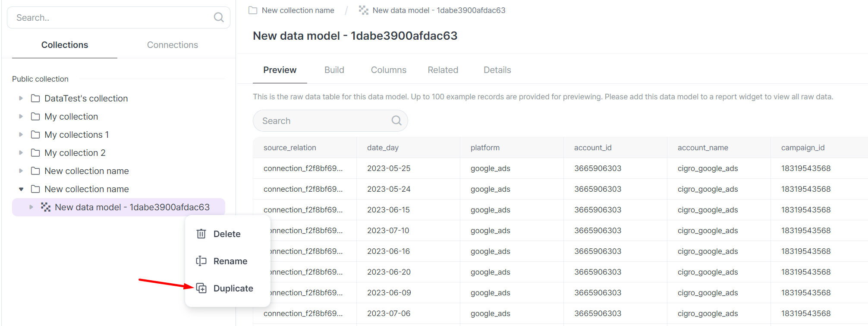Open the Build tab
This screenshot has height=326, width=868.
(x=334, y=70)
